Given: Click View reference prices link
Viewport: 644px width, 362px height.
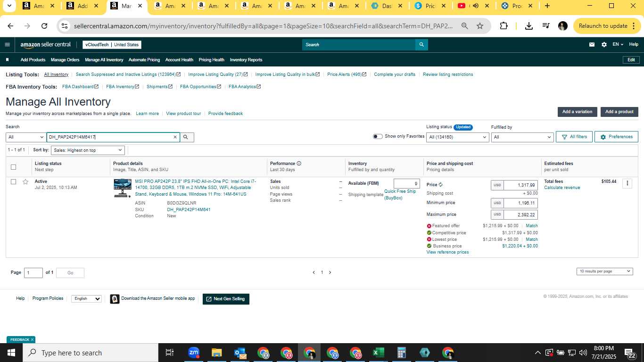Looking at the screenshot, I should coord(447,252).
